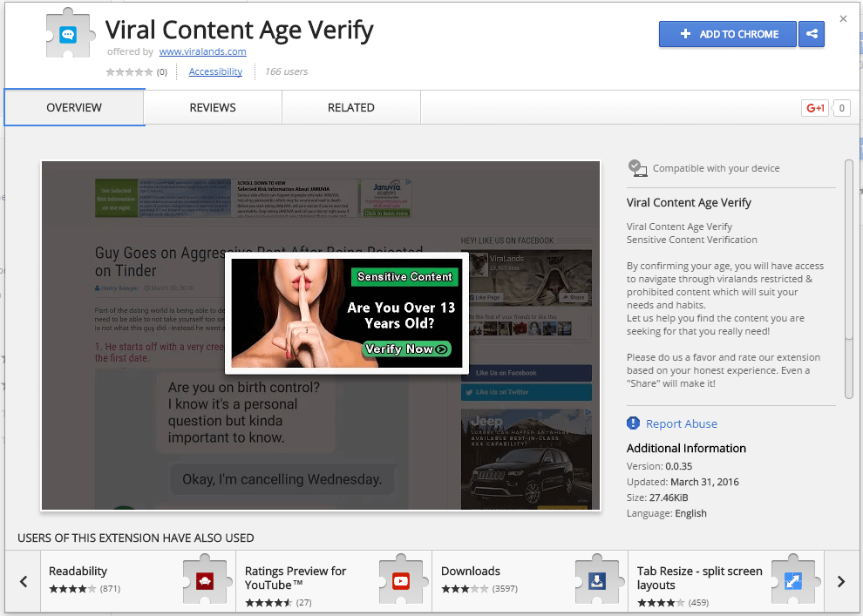Click the Report Abuse flag icon

(634, 423)
